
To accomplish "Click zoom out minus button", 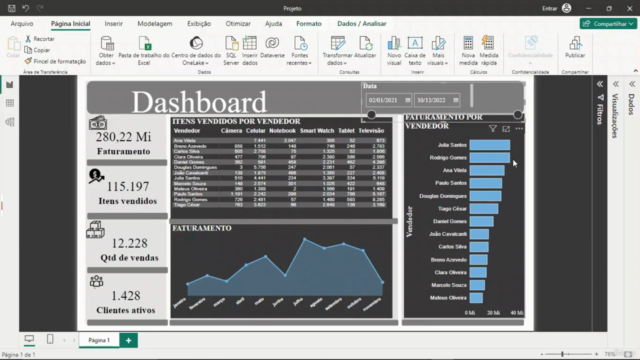I will click(542, 354).
